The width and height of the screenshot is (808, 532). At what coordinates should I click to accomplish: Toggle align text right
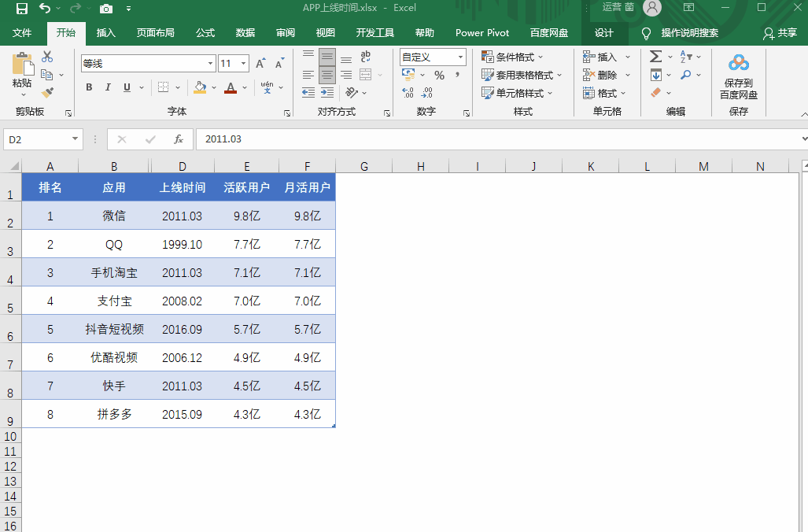pos(346,75)
